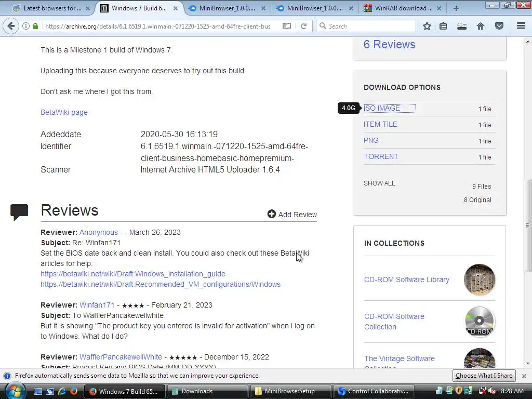The height and width of the screenshot is (399, 532).
Task: Switch to second MiniBrowser_1.0.0 tab
Action: [x=315, y=8]
